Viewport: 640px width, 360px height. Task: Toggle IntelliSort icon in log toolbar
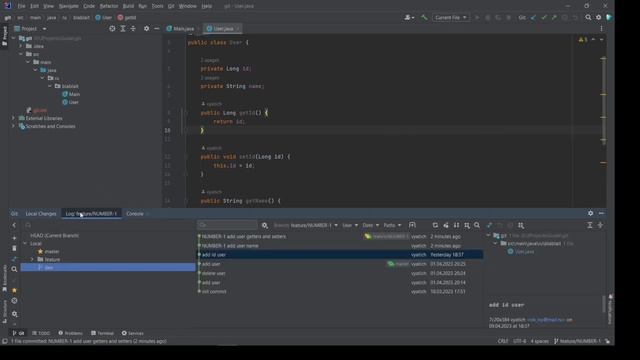click(456, 225)
